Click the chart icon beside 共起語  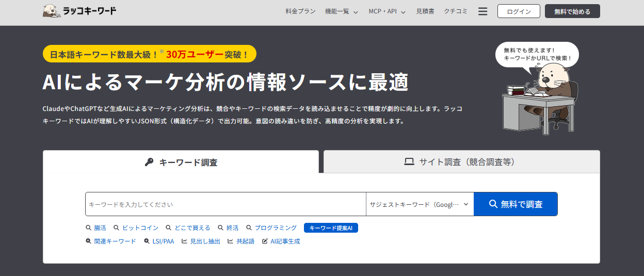tap(230, 241)
